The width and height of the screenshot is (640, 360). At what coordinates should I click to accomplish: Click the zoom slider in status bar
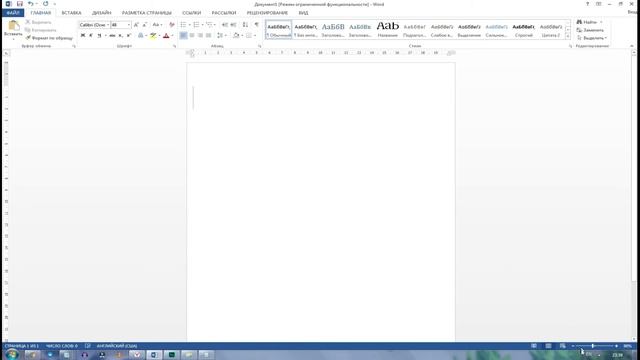coord(594,346)
